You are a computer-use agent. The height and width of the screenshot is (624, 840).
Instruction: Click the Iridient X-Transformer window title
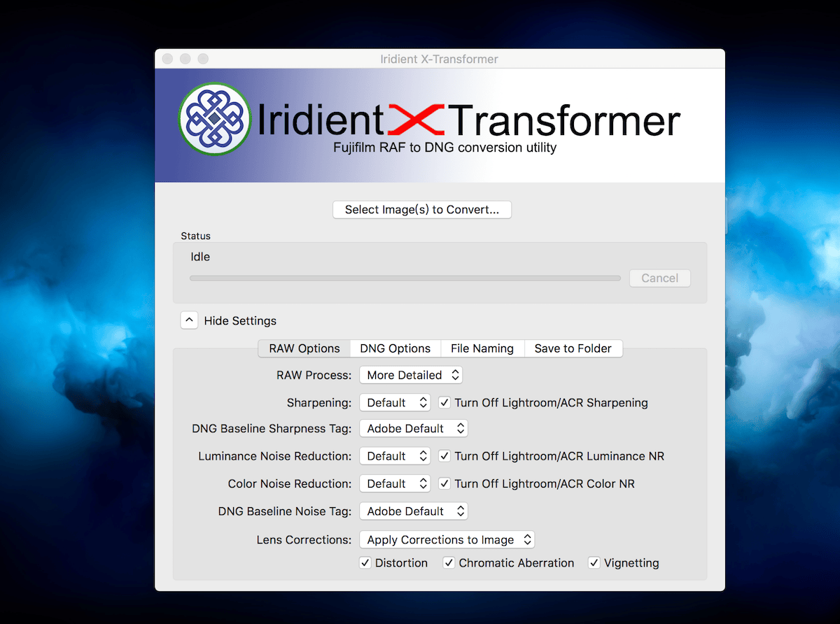point(440,59)
